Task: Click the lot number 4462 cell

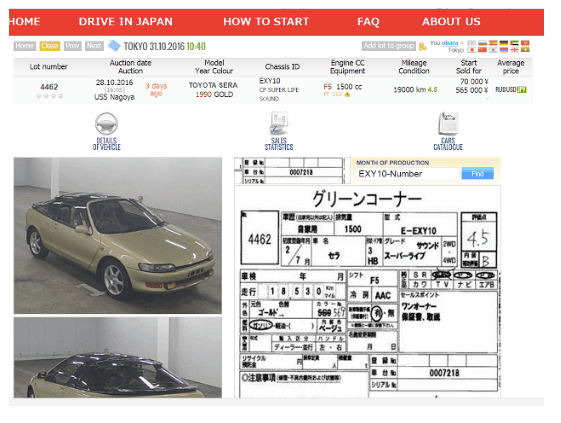Action: pos(49,87)
